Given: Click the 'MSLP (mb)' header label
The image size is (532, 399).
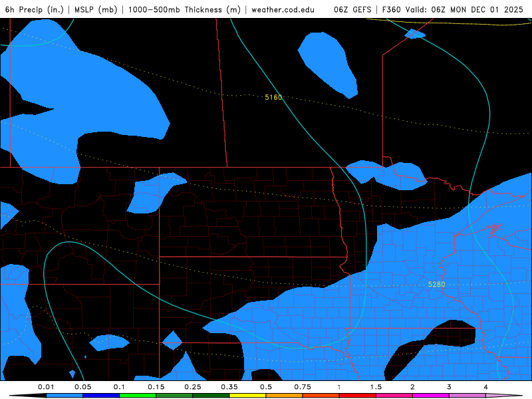Looking at the screenshot, I should pyautogui.click(x=96, y=9).
